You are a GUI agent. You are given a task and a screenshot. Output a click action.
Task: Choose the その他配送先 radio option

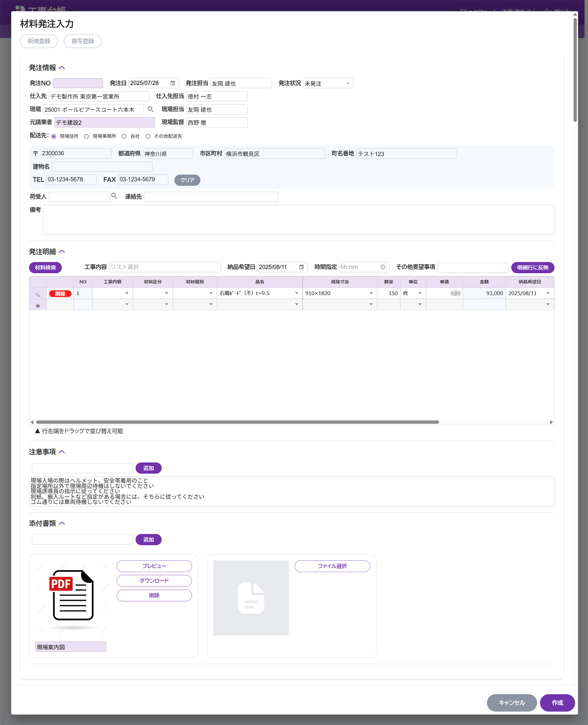[x=148, y=136]
